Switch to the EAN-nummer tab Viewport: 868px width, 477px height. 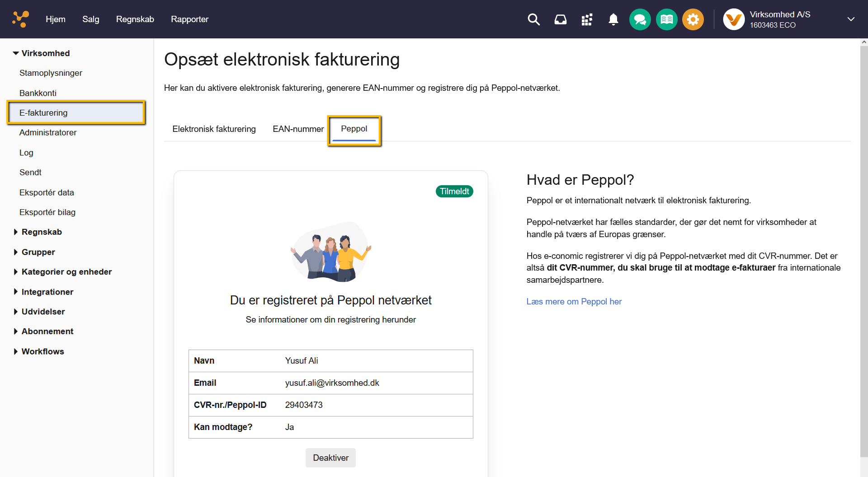click(x=298, y=129)
